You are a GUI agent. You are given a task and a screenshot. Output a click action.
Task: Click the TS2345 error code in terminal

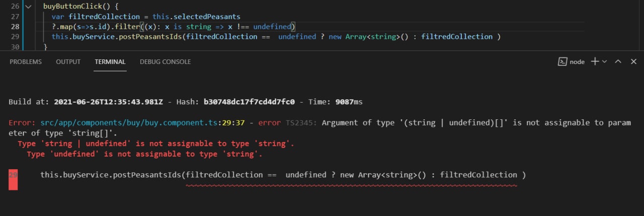(x=301, y=123)
